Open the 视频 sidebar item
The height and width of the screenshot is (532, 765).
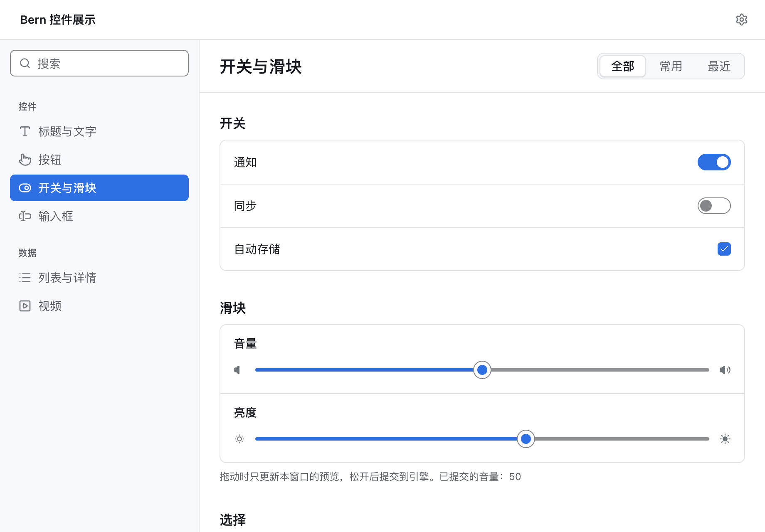tap(99, 306)
